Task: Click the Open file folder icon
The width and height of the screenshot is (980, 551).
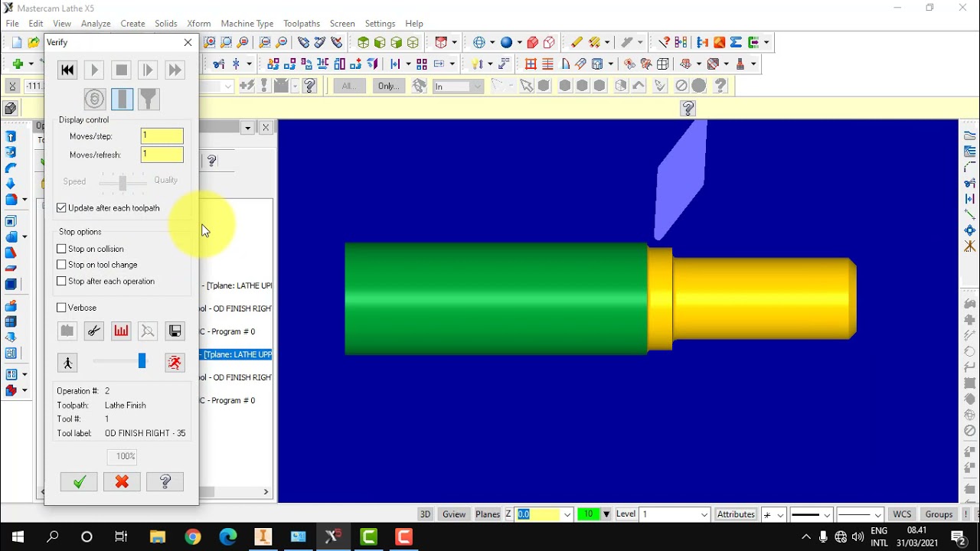Action: (34, 43)
